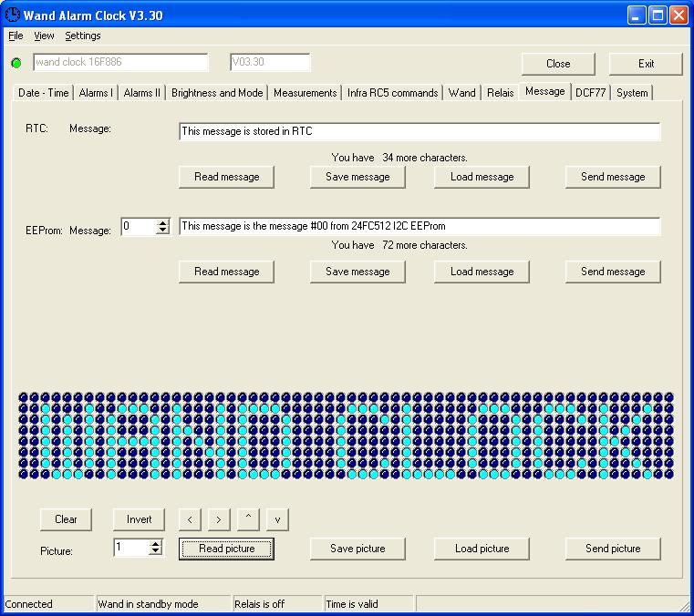This screenshot has height=616, width=694.
Task: Click Read message for the EEProm message
Action: [x=226, y=272]
